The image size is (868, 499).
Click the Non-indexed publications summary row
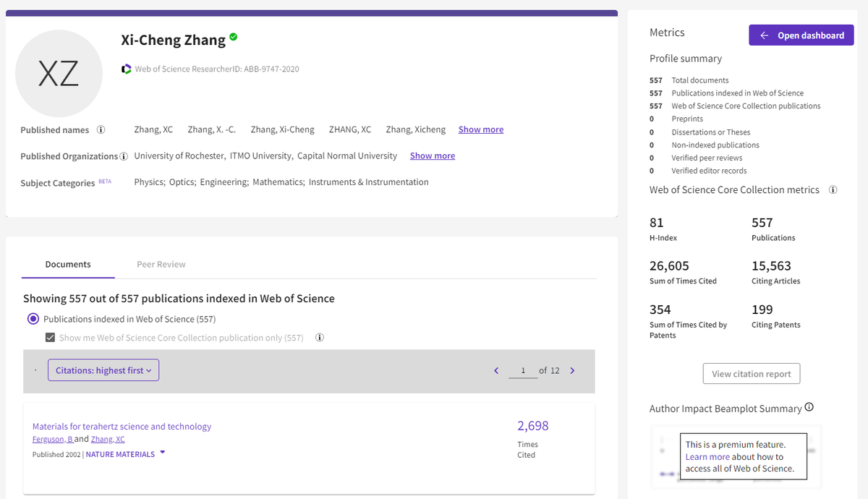coord(705,145)
